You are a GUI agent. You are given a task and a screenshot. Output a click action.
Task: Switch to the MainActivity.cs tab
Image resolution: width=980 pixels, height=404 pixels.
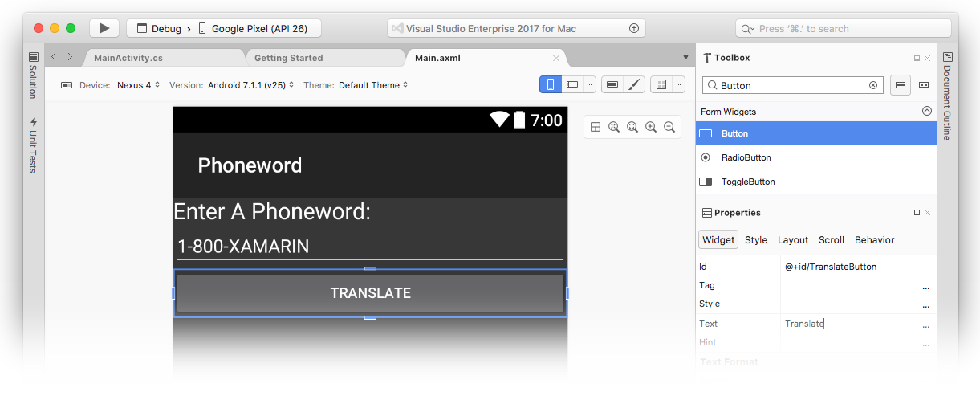point(128,58)
